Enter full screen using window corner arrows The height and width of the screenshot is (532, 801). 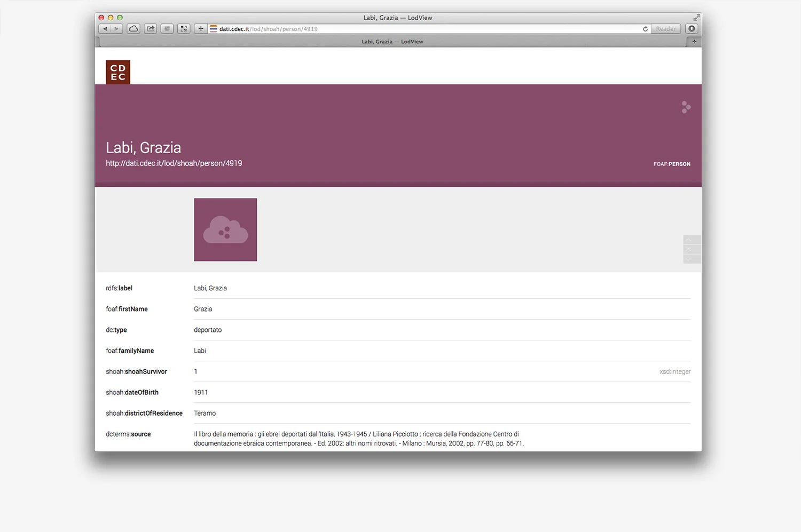coord(696,18)
